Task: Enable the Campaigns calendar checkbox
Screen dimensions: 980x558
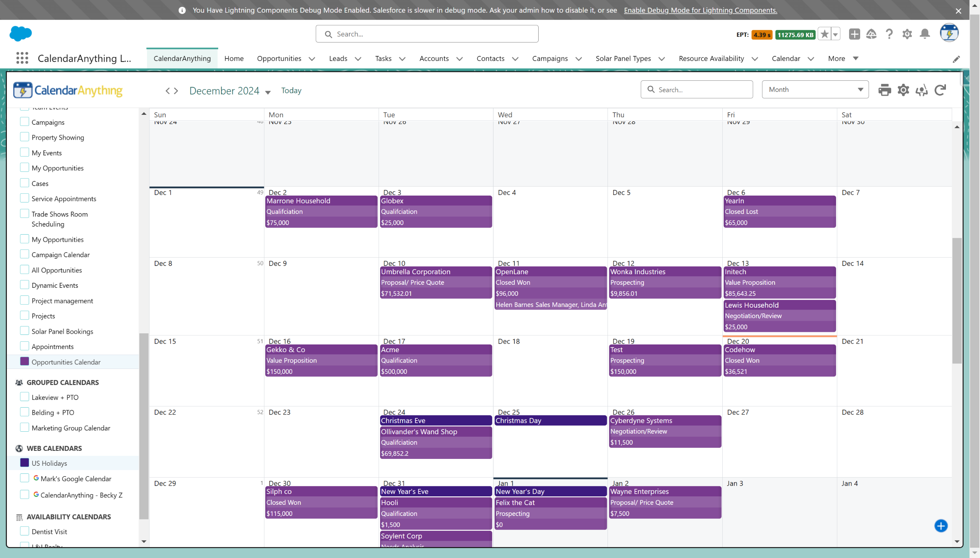Action: click(x=24, y=122)
